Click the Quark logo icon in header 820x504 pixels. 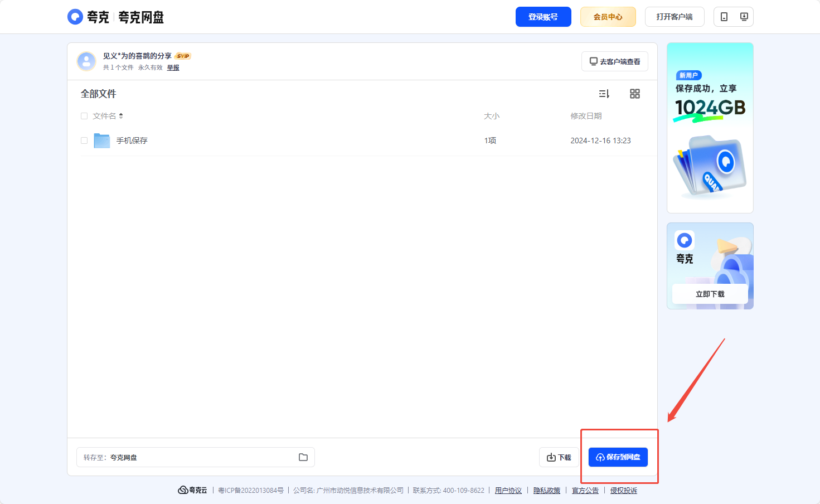[75, 17]
